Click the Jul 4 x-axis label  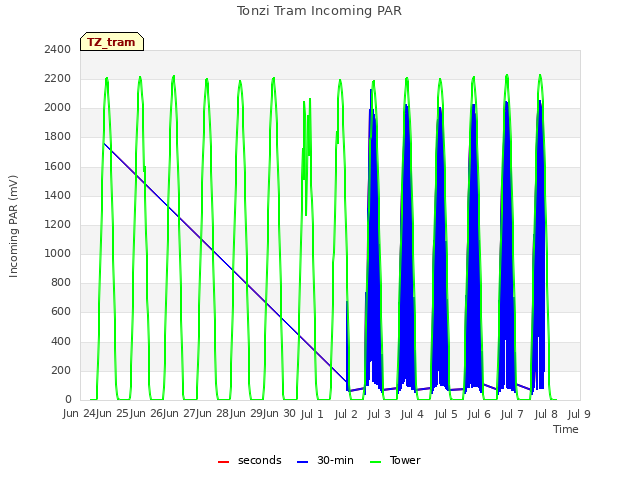(x=412, y=415)
